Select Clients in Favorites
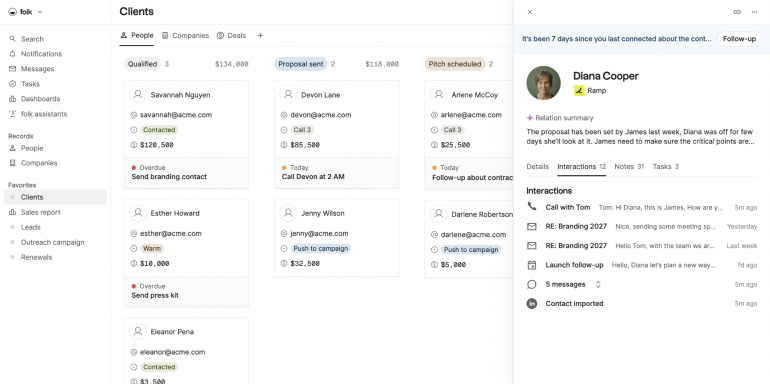Screen dimensions: 770x384 [55, 197]
